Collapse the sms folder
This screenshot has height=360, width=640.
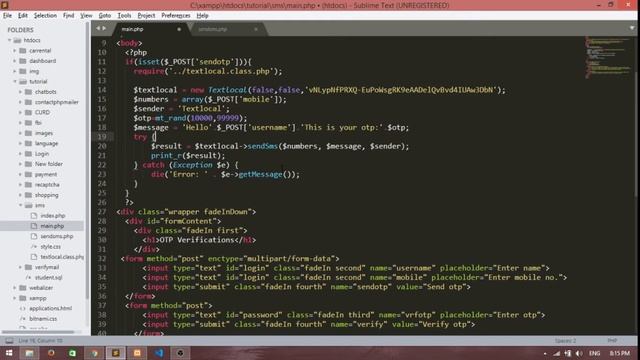pyautogui.click(x=20, y=205)
